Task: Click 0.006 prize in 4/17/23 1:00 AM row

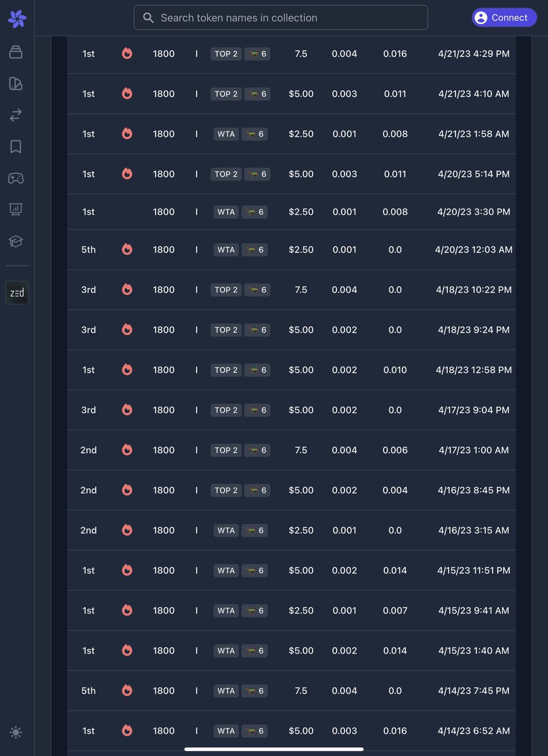Action: [395, 450]
